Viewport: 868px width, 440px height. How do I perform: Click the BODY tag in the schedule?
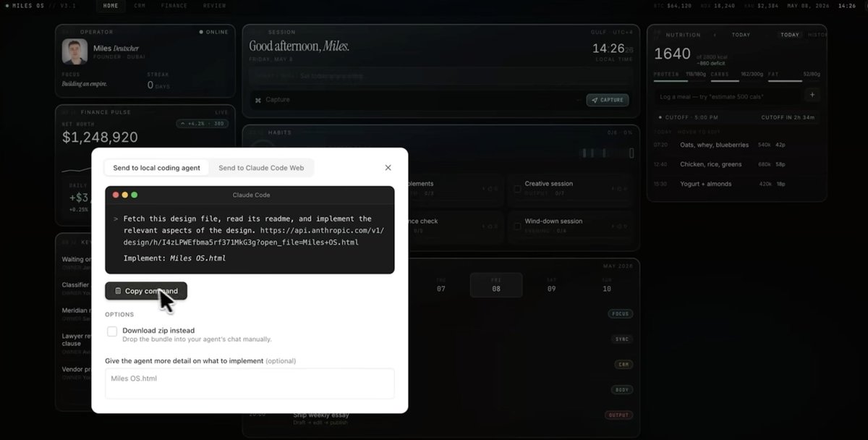coord(622,389)
